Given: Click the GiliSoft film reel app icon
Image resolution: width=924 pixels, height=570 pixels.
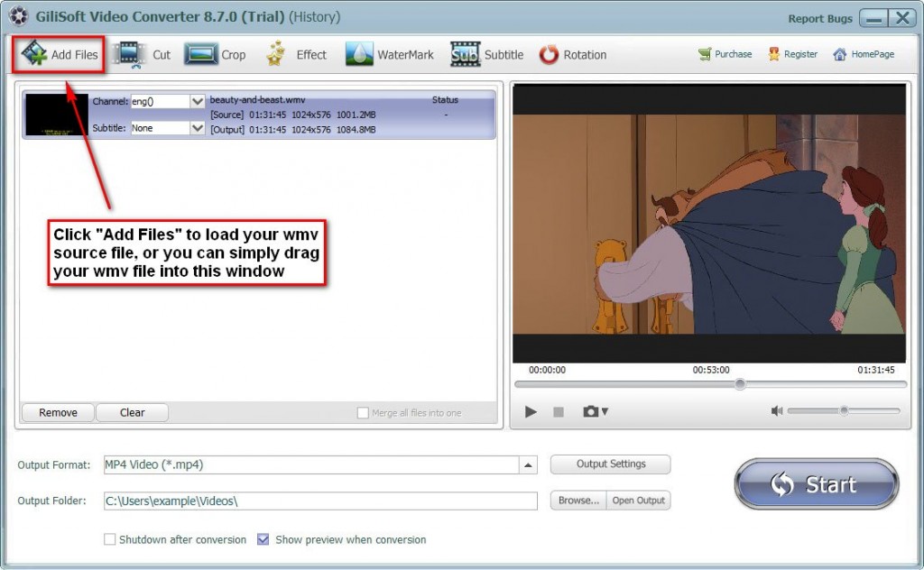Looking at the screenshot, I should tap(19, 16).
